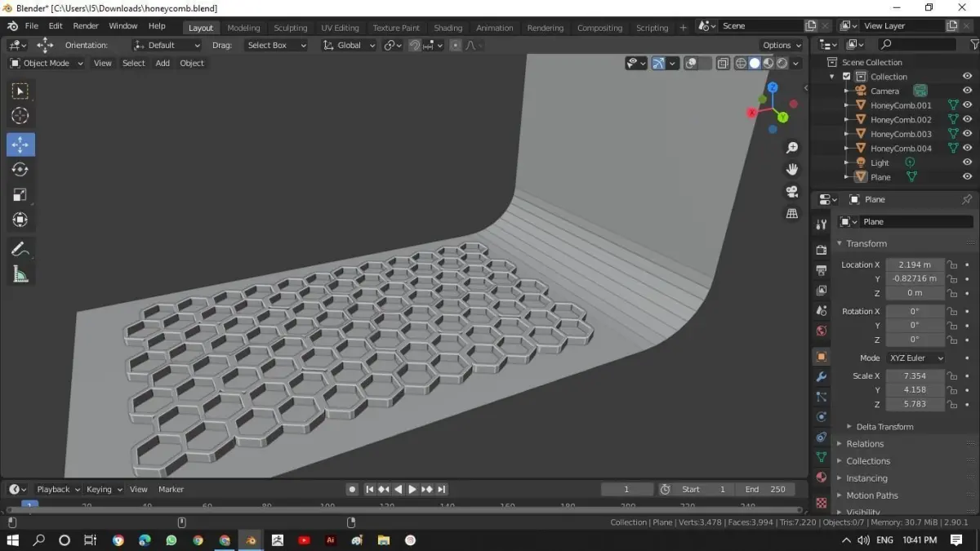Hide HoneyComb.003 with its eye icon
The height and width of the screenshot is (551, 980).
click(967, 134)
